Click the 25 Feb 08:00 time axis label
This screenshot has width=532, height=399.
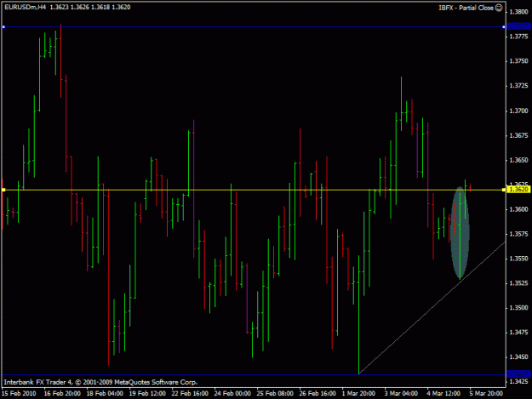click(x=275, y=393)
